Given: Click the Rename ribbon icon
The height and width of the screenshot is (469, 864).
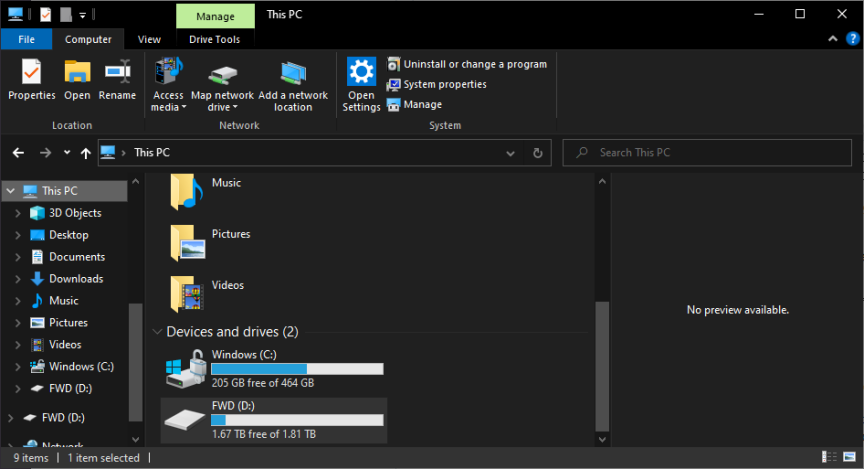Looking at the screenshot, I should tap(117, 73).
